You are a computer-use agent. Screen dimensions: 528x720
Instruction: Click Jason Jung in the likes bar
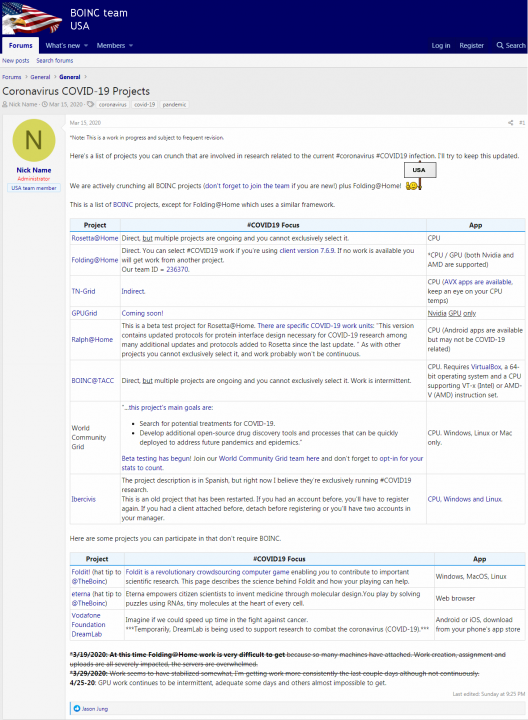[95, 709]
